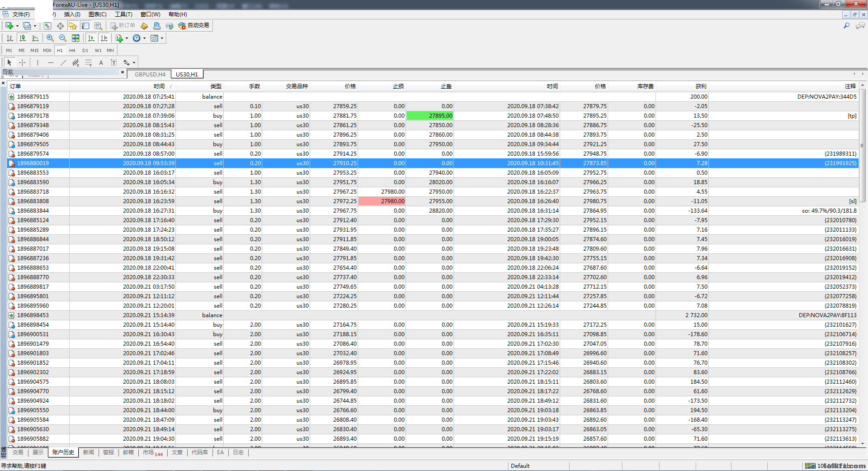Image resolution: width=868 pixels, height=471 pixels.
Task: Expand the arrow objects dropdown
Action: pyautogui.click(x=134, y=63)
